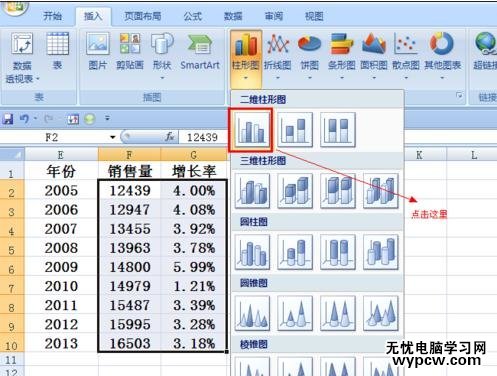Choose the clustered cylinder chart

[x=252, y=252]
